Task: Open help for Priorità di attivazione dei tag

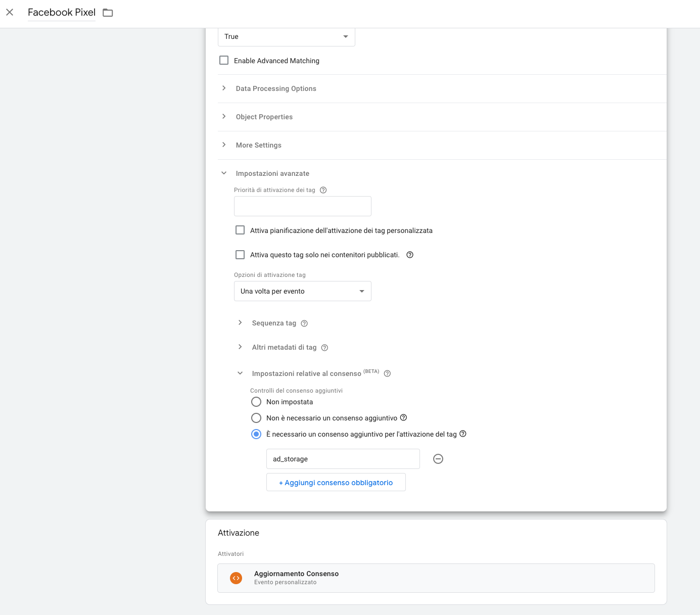Action: 323,190
